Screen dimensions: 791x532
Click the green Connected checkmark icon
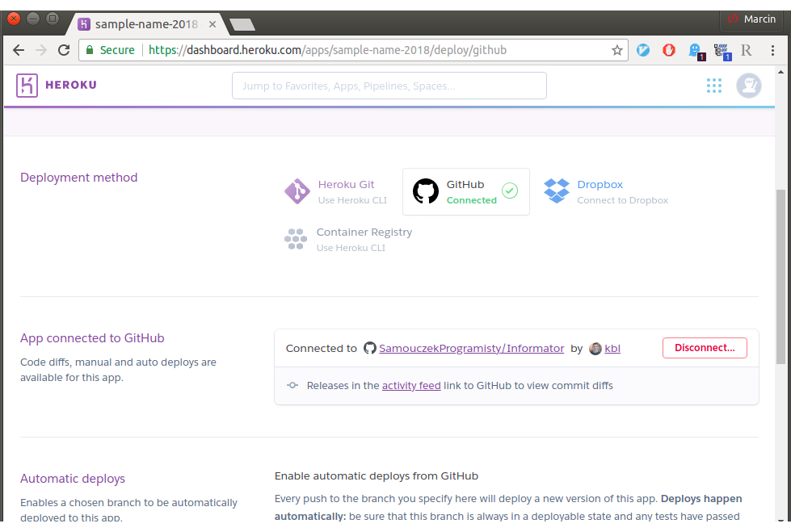coord(510,191)
